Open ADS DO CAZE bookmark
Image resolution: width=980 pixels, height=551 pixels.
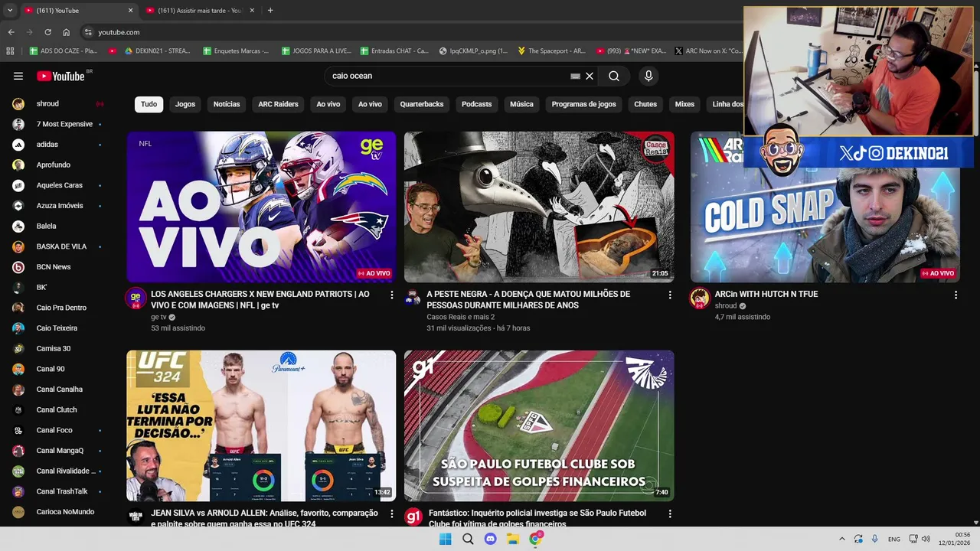tap(64, 51)
